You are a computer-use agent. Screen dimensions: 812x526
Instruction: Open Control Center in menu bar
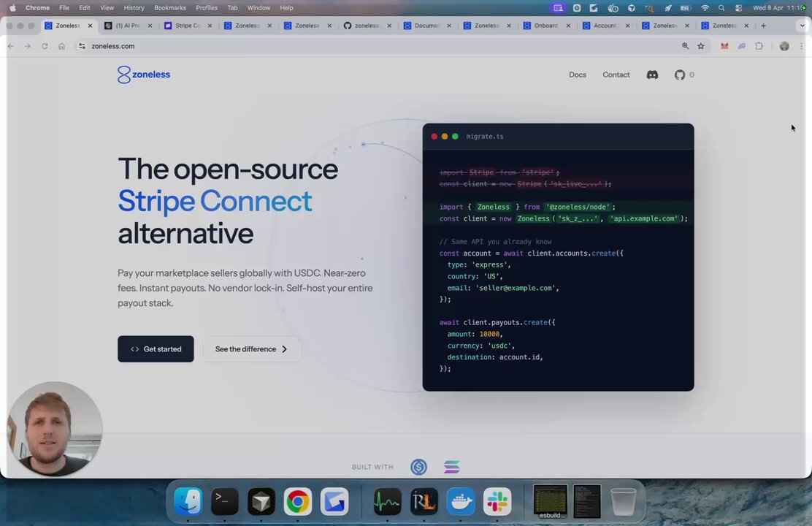[x=738, y=8]
